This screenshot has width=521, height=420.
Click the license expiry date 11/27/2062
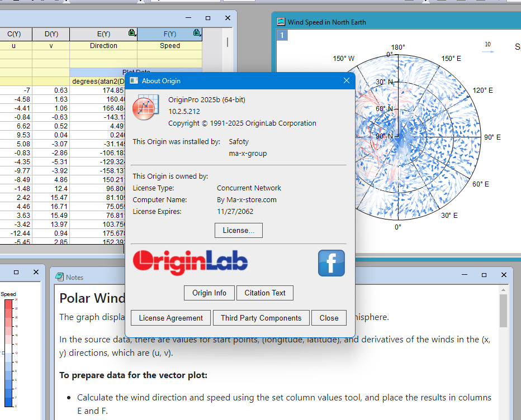tap(235, 212)
